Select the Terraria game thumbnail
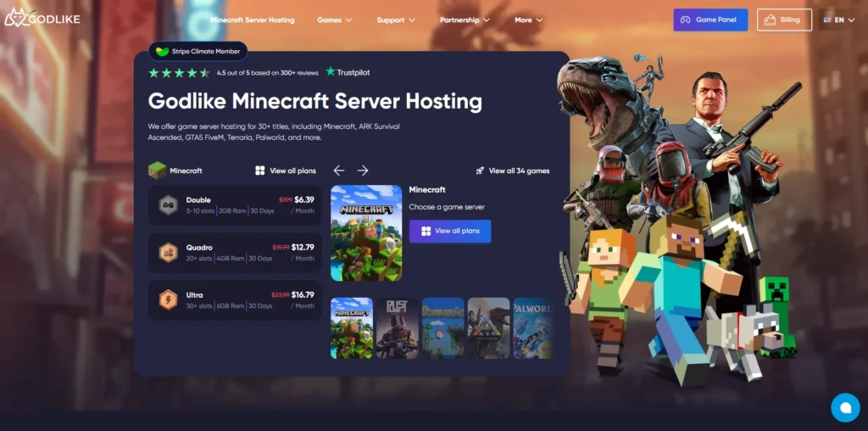Screen dimensions: 868x431 click(442, 328)
